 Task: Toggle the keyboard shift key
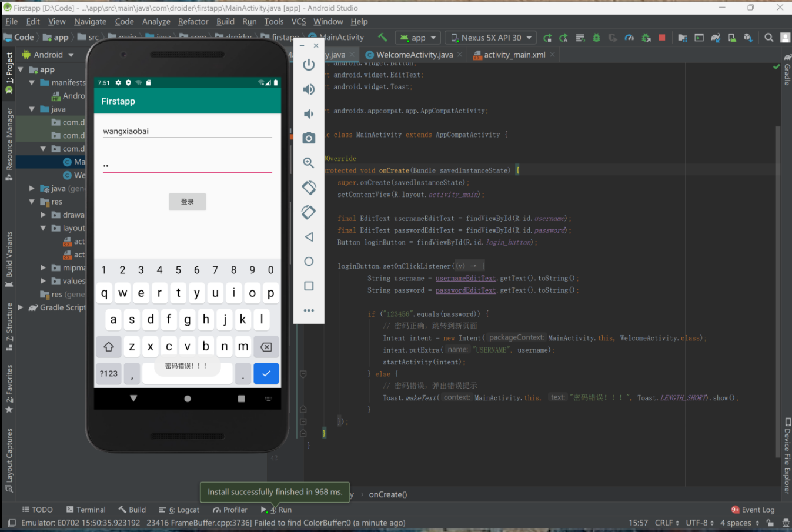[x=109, y=347]
